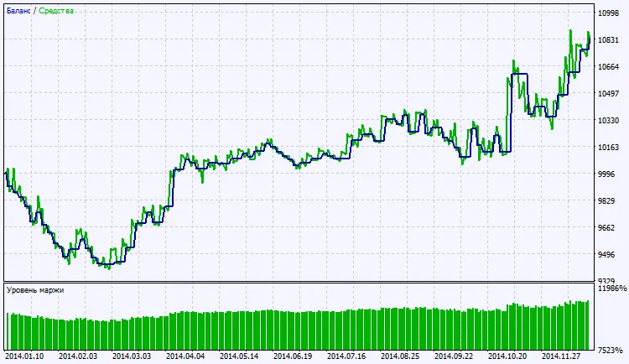Click the green 'Средства' legend label
629x364 pixels.
[55, 12]
